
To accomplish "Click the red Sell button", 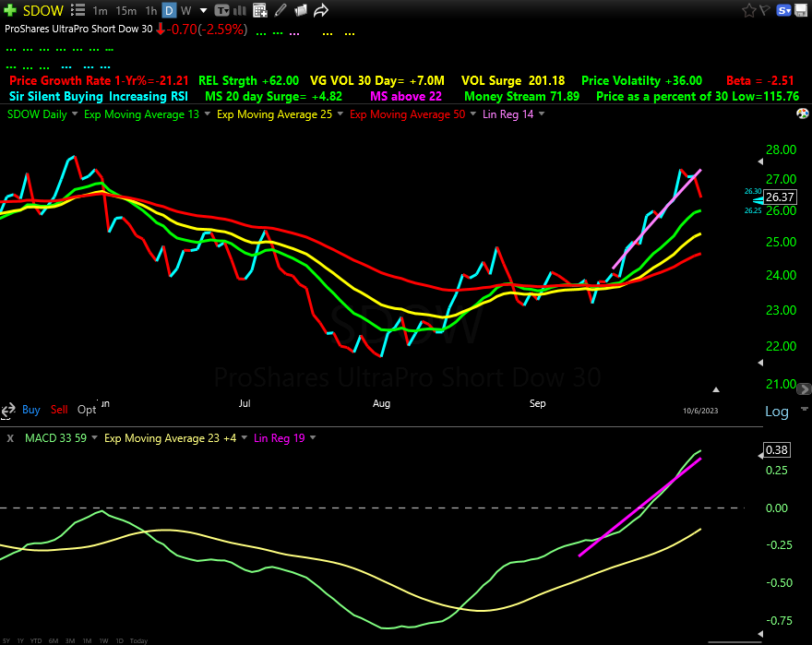I will (x=59, y=410).
